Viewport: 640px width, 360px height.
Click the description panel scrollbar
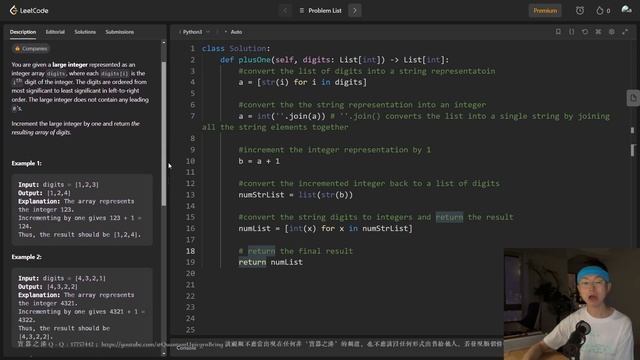[164, 133]
